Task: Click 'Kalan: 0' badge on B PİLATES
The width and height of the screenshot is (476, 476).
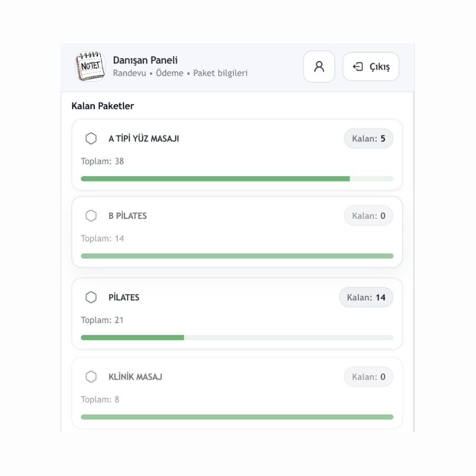Action: point(368,216)
